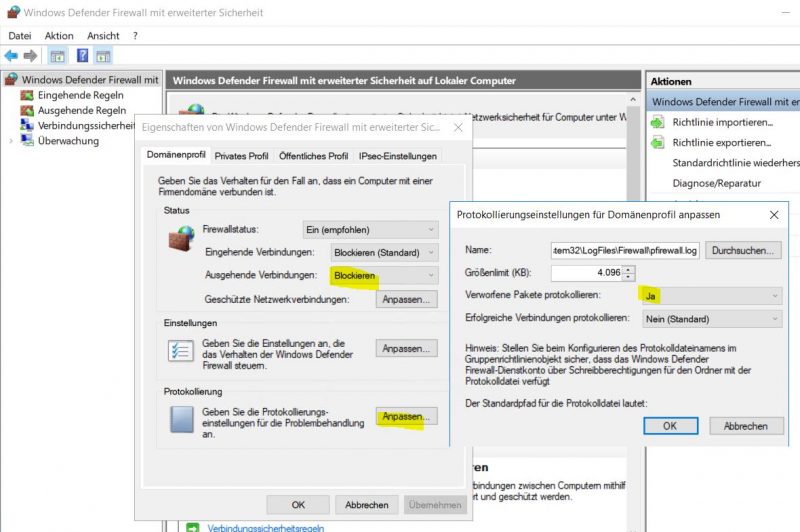The image size is (800, 532).
Task: Click Anpassen for Geschützte Netzwerkverbindungen
Action: click(407, 299)
